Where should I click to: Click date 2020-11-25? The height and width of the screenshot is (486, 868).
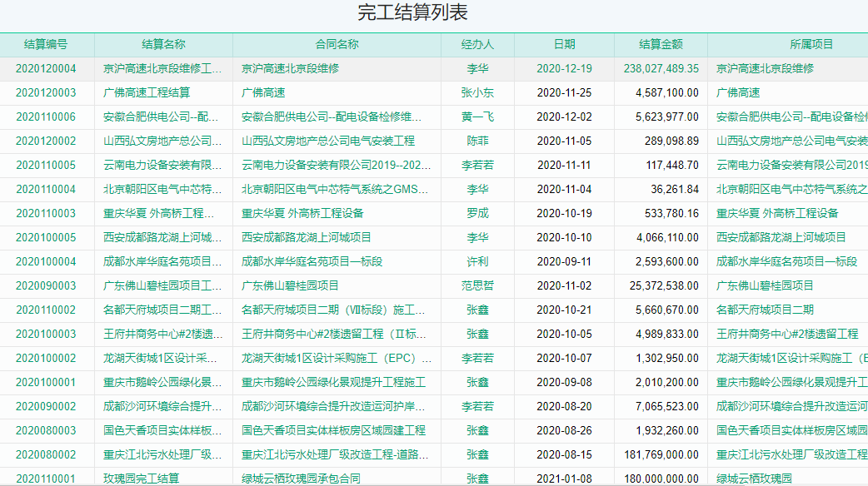click(x=564, y=93)
